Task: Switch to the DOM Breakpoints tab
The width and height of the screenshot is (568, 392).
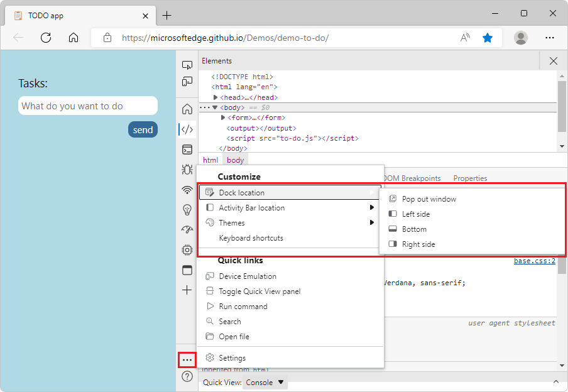Action: (412, 178)
